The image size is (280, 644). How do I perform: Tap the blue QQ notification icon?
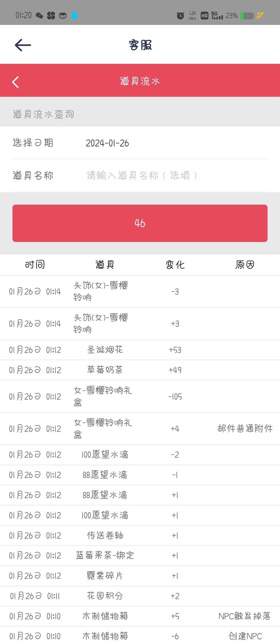click(x=74, y=16)
